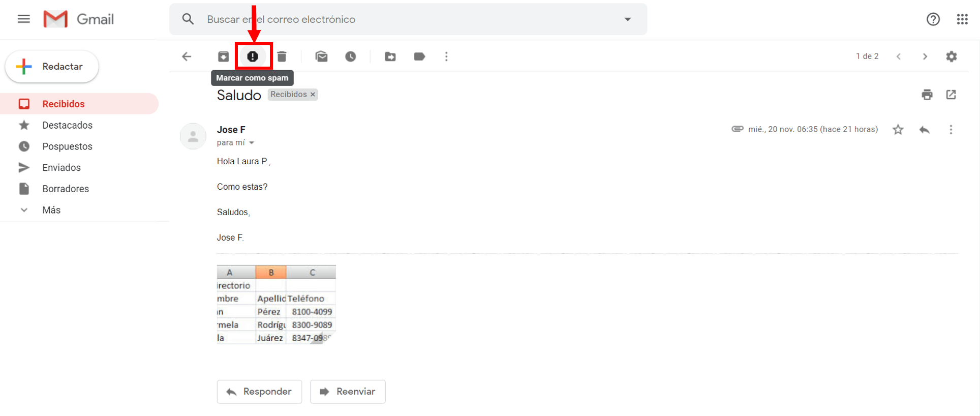Viewport: 980px width, 416px height.
Task: Open the spreadsheet attachment thumbnail
Action: [277, 305]
